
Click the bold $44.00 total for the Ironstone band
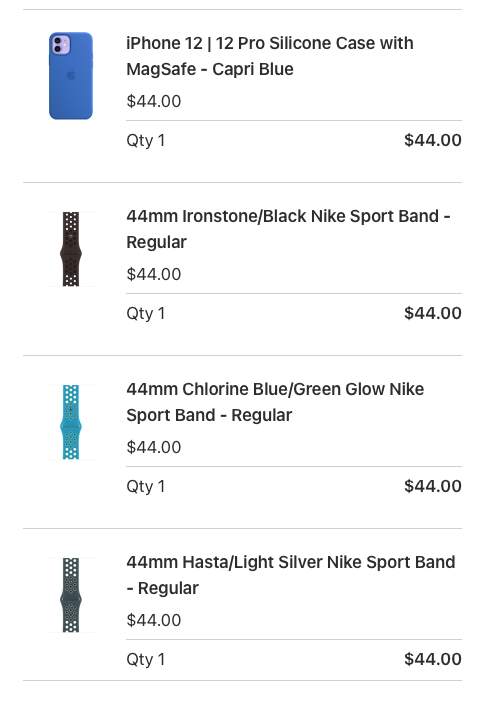coord(433,313)
